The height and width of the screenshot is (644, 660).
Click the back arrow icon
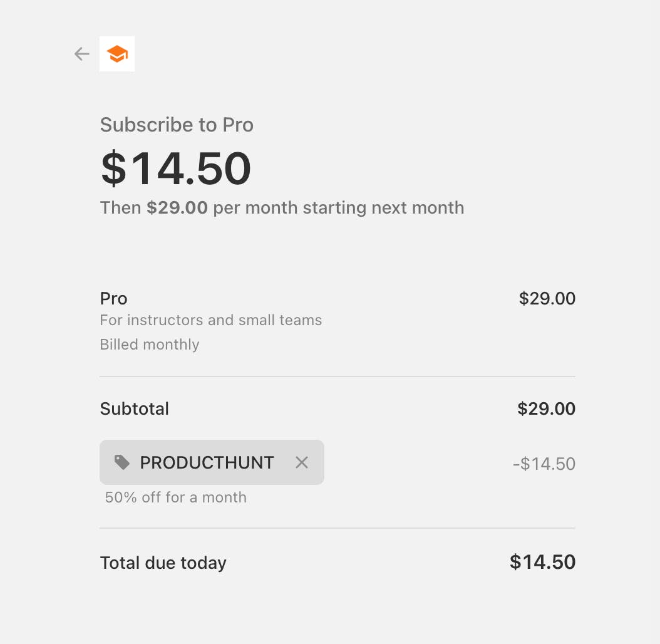[x=82, y=54]
